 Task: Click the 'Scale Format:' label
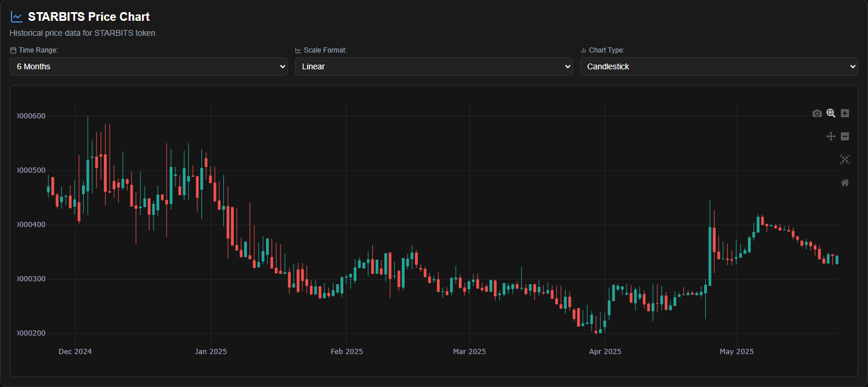coord(325,50)
